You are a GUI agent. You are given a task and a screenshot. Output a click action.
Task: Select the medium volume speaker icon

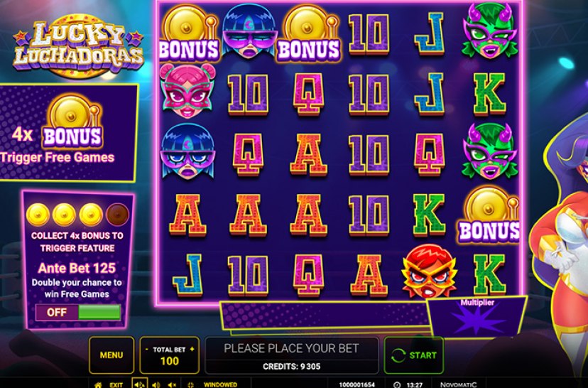[x=156, y=384]
